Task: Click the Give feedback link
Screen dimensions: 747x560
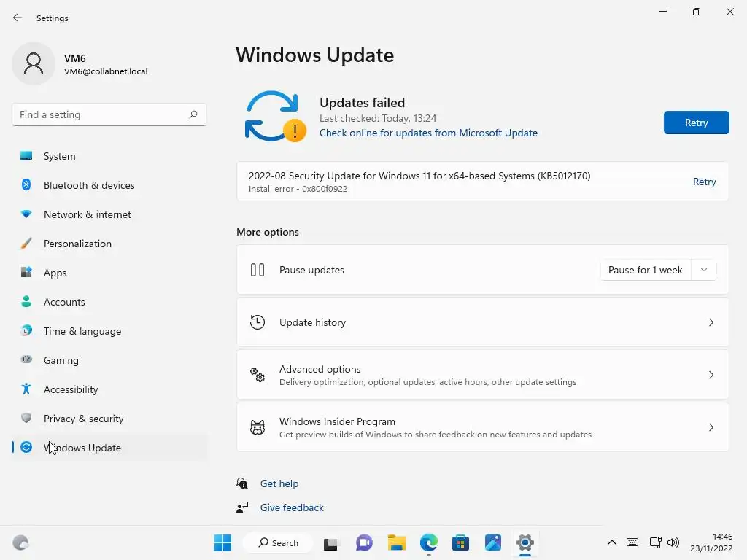Action: point(292,507)
